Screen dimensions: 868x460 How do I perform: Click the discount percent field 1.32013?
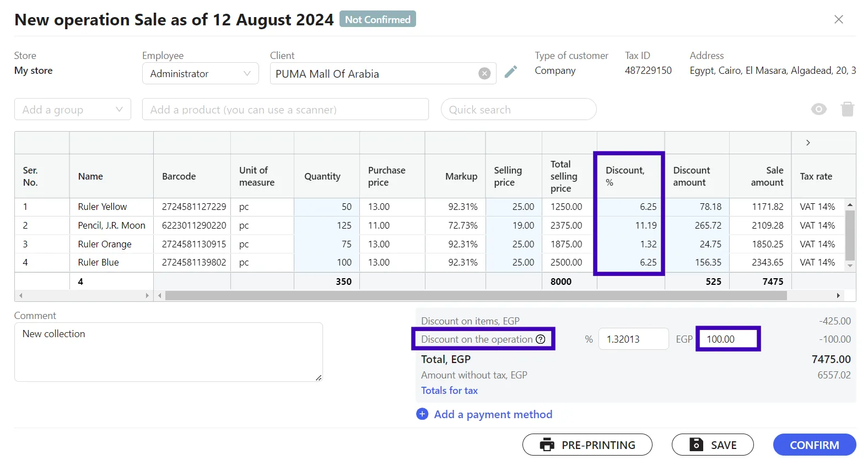click(x=633, y=339)
